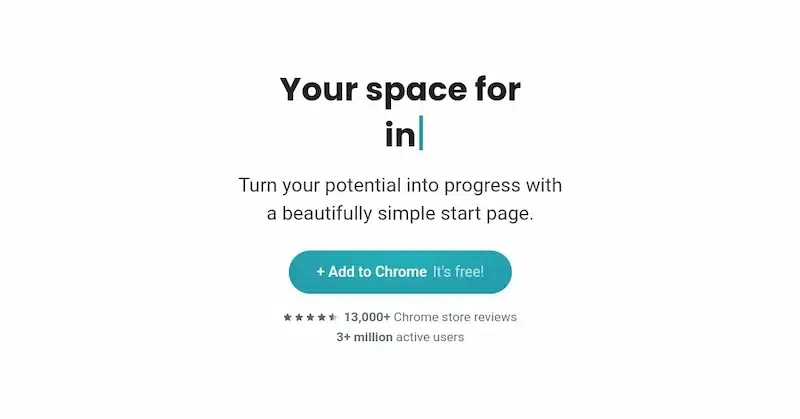Click the animated typed word "in"
The width and height of the screenshot is (800, 419).
(399, 134)
